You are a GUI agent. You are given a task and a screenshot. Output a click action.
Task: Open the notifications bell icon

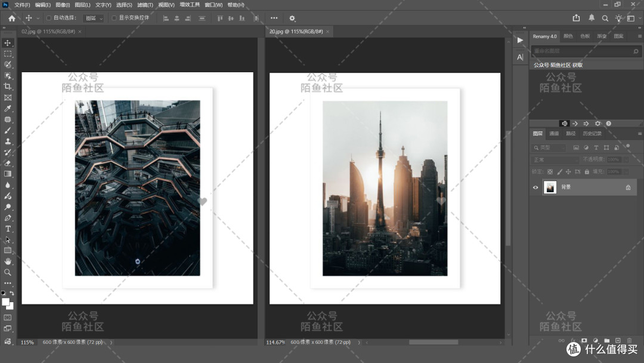(592, 18)
